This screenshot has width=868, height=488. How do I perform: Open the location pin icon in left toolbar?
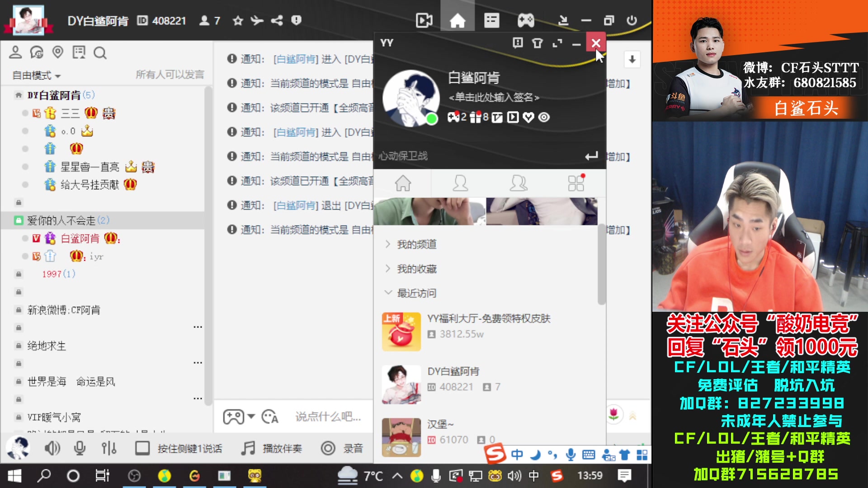point(57,52)
